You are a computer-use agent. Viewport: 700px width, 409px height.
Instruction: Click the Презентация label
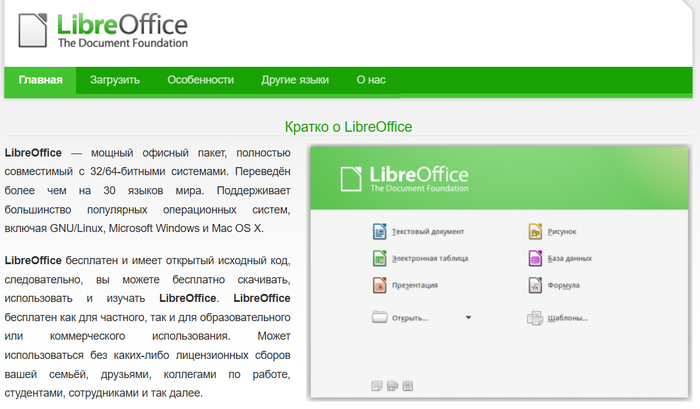pyautogui.click(x=415, y=285)
